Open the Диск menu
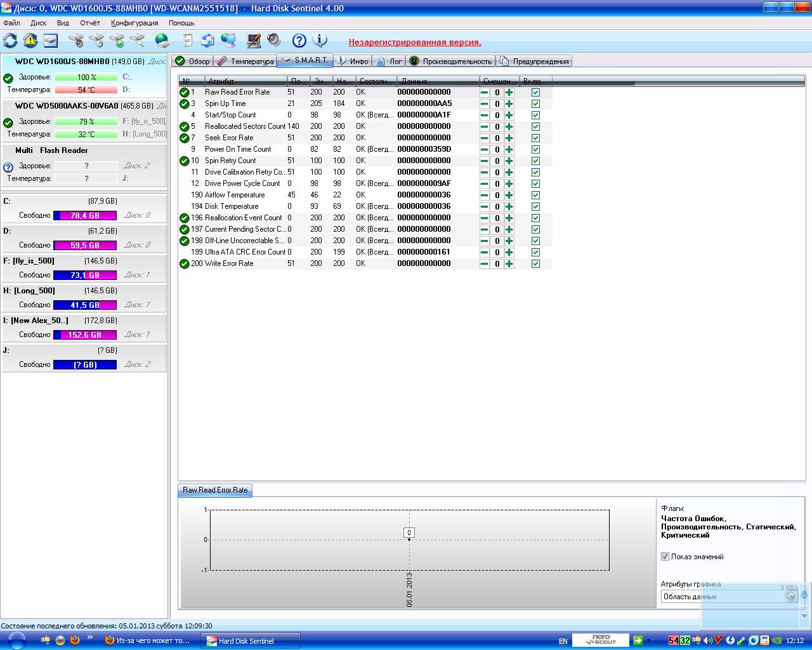Screen dimensions: 812x650 (x=38, y=23)
